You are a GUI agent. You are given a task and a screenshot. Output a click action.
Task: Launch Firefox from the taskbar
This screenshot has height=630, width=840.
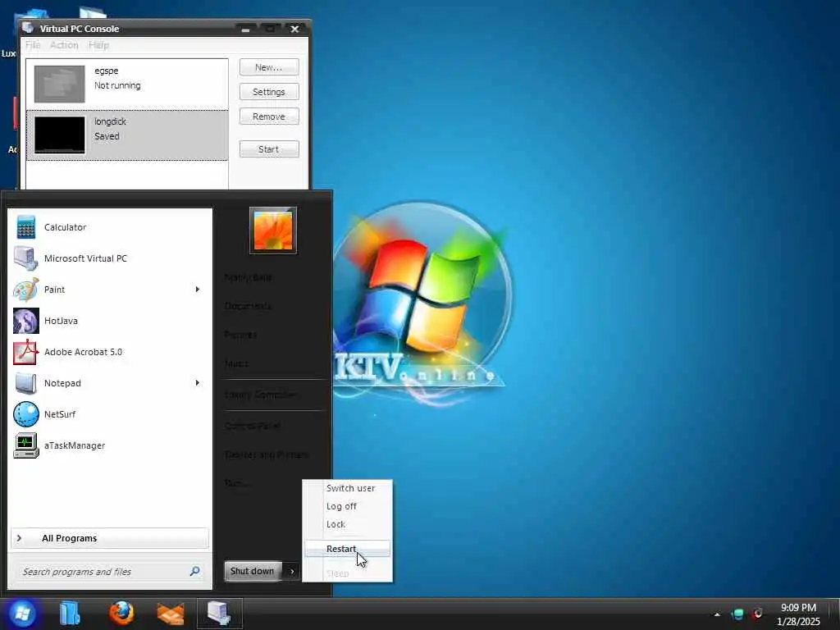tap(121, 614)
